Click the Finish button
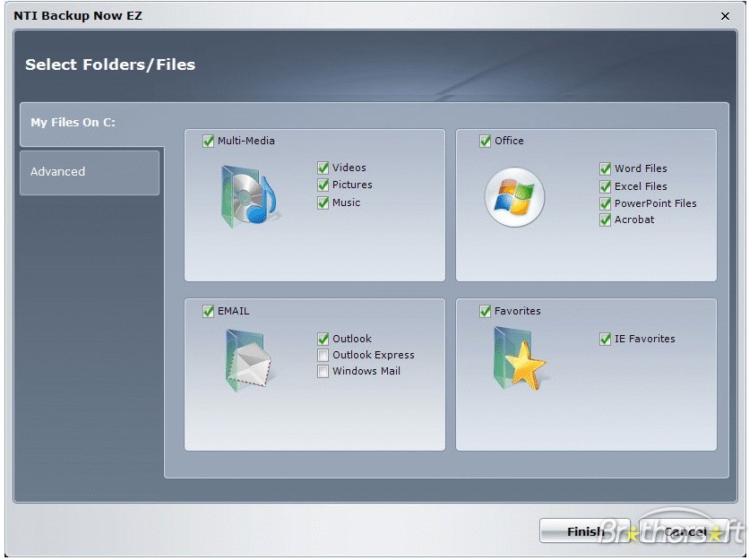The height and width of the screenshot is (560, 749). pos(585,531)
